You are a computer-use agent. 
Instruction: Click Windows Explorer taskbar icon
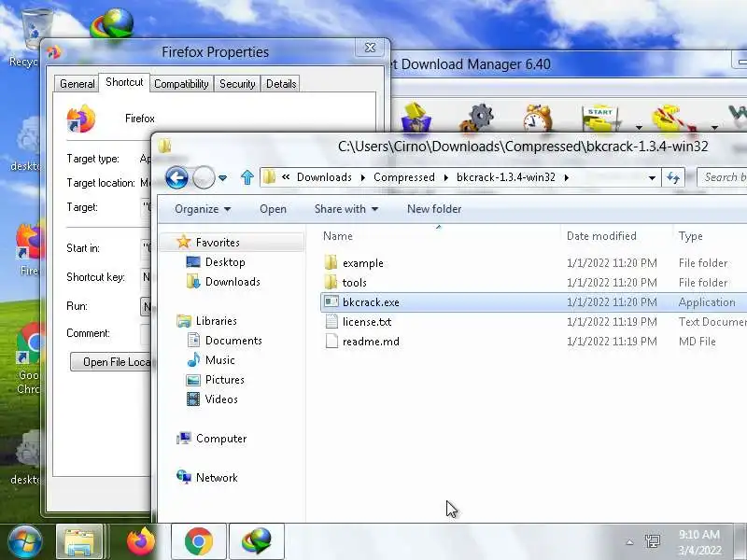[79, 542]
